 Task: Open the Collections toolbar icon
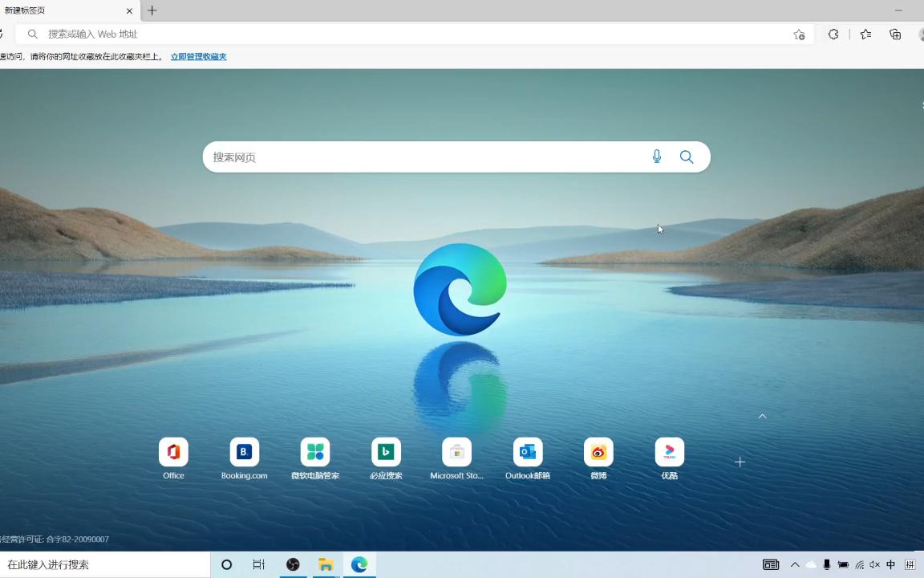pyautogui.click(x=895, y=35)
